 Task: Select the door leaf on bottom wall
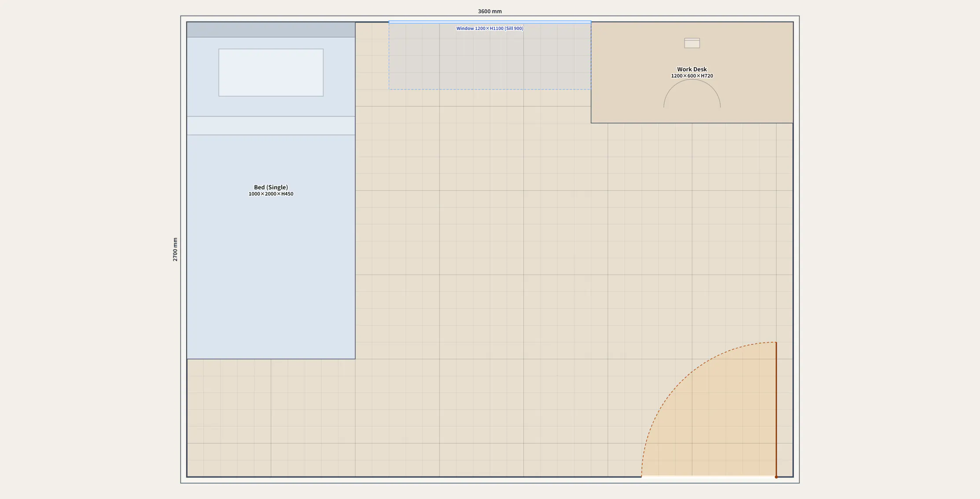pyautogui.click(x=776, y=409)
